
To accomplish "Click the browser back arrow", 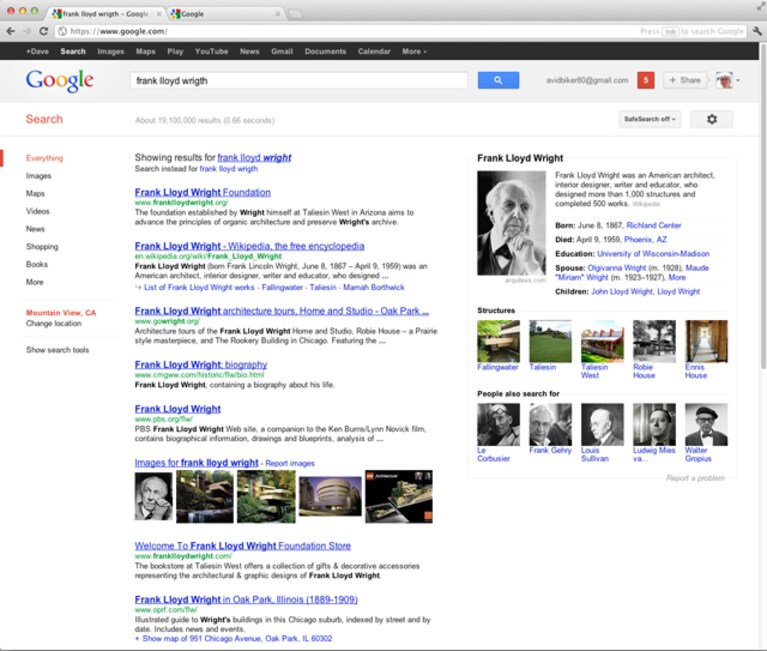I will tap(11, 31).
